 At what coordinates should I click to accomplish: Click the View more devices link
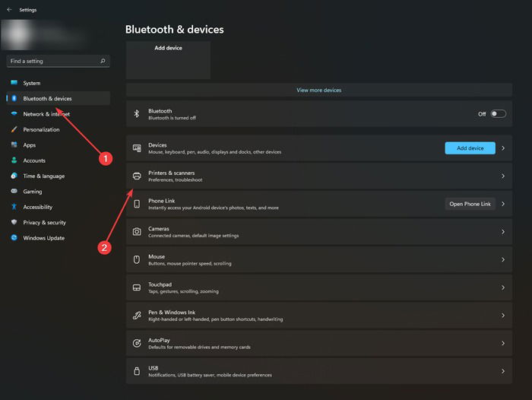pos(319,90)
